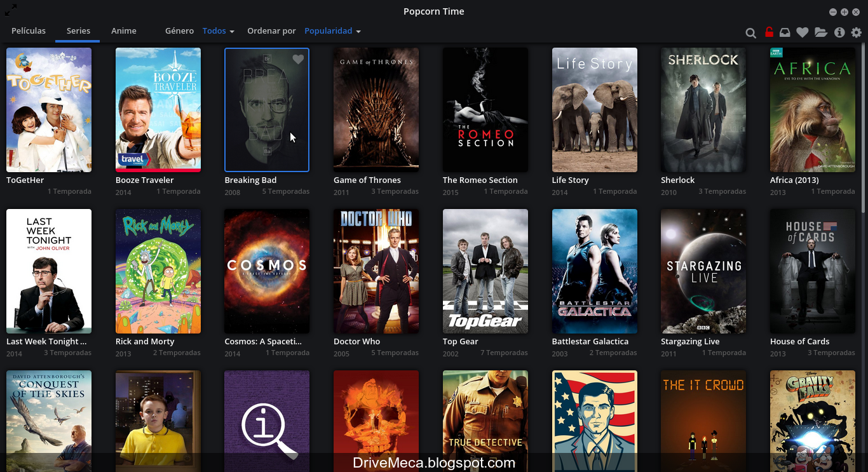The width and height of the screenshot is (868, 472).
Task: Select the Series tab
Action: click(x=78, y=30)
